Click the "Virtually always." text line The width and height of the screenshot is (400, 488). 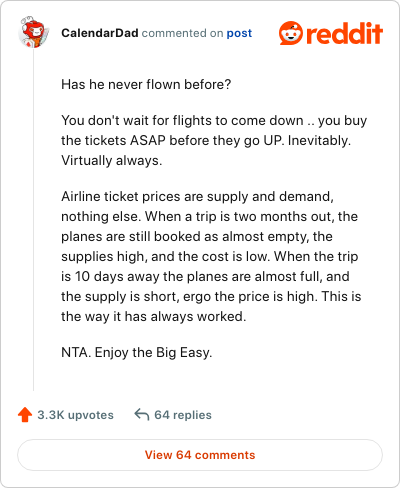(x=112, y=161)
